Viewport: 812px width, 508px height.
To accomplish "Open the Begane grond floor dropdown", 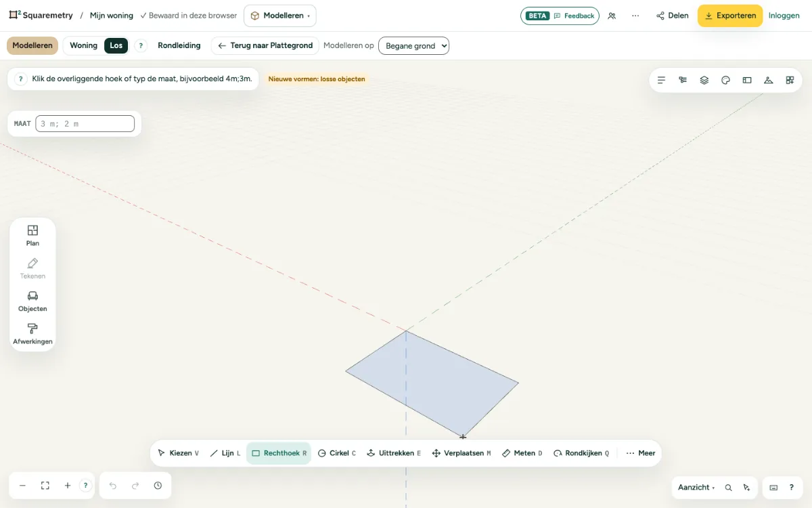I will click(x=413, y=46).
